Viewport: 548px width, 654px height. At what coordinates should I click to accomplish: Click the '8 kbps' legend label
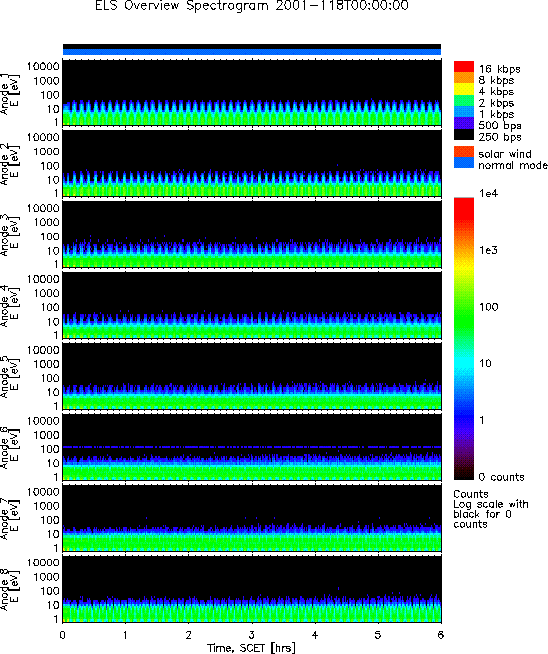click(496, 80)
